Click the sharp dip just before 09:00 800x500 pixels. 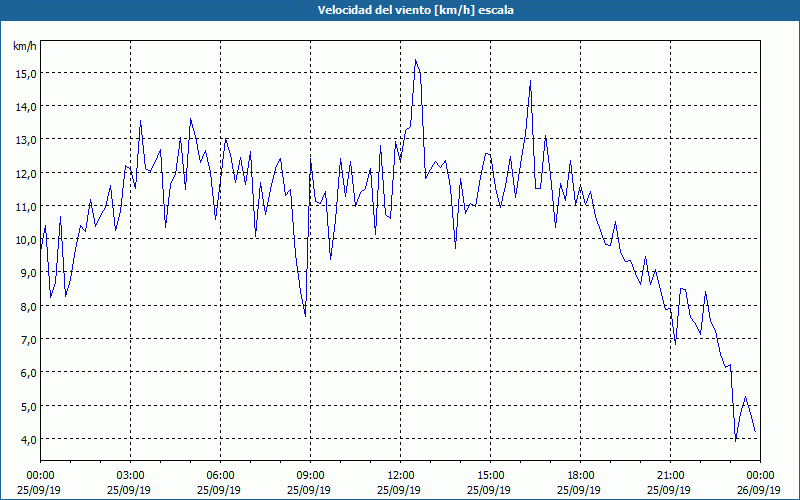pos(305,316)
